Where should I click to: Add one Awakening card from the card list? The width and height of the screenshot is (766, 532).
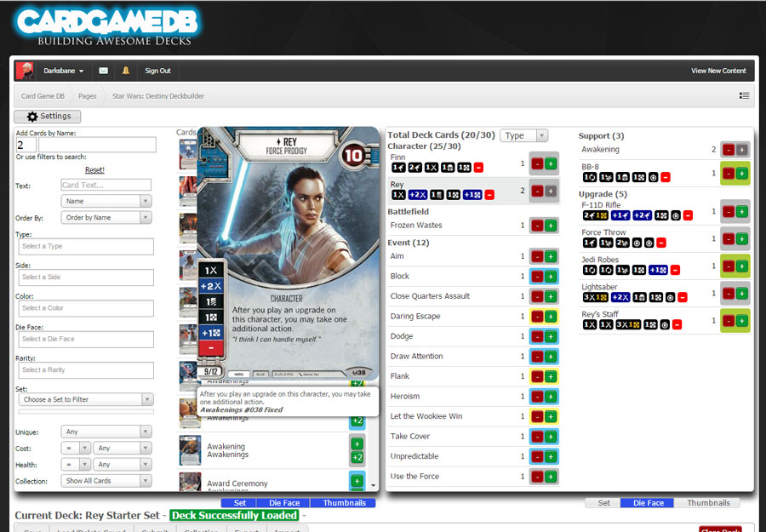357,444
